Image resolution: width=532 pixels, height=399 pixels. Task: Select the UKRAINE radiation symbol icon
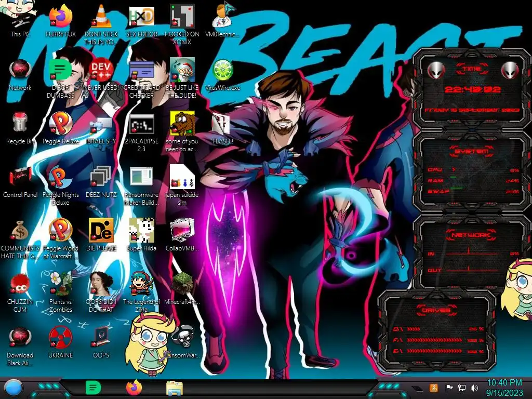click(60, 342)
